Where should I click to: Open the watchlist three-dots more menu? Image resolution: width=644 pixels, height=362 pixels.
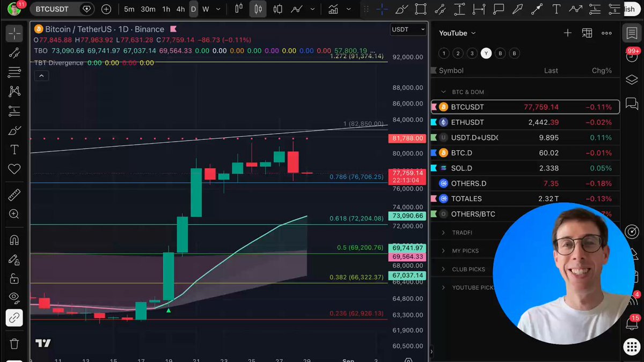[x=606, y=33]
